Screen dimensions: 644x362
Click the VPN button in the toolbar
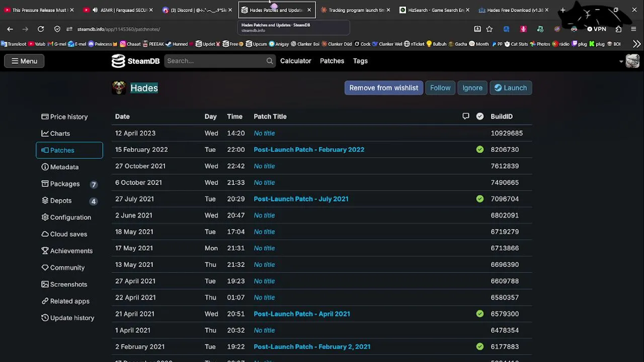pos(597,29)
